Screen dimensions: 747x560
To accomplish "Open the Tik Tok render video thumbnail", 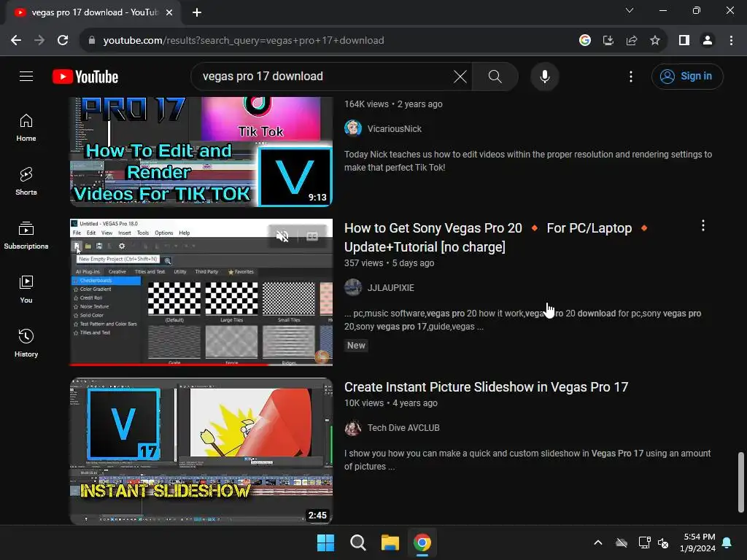I will pyautogui.click(x=201, y=152).
